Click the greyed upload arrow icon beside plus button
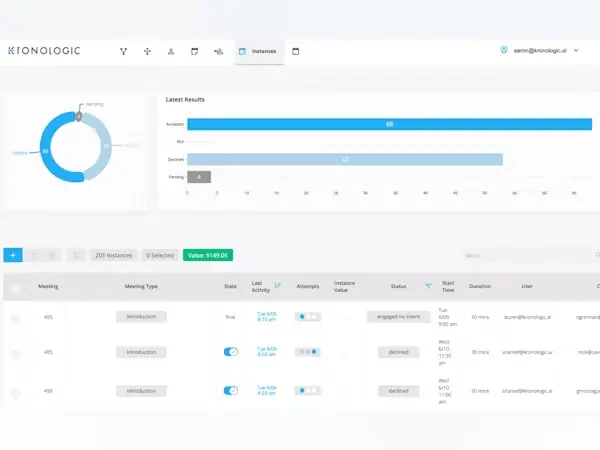The height and width of the screenshot is (450, 600). 34,255
